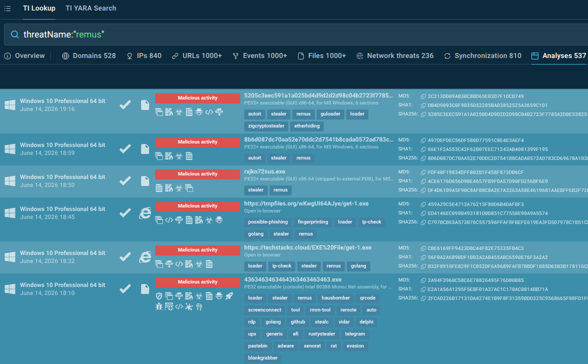Screen dimensions: 588x364
Task: Click the EXE download cloud indicator in the 19:16 row
Action: pyautogui.click(x=219, y=111)
